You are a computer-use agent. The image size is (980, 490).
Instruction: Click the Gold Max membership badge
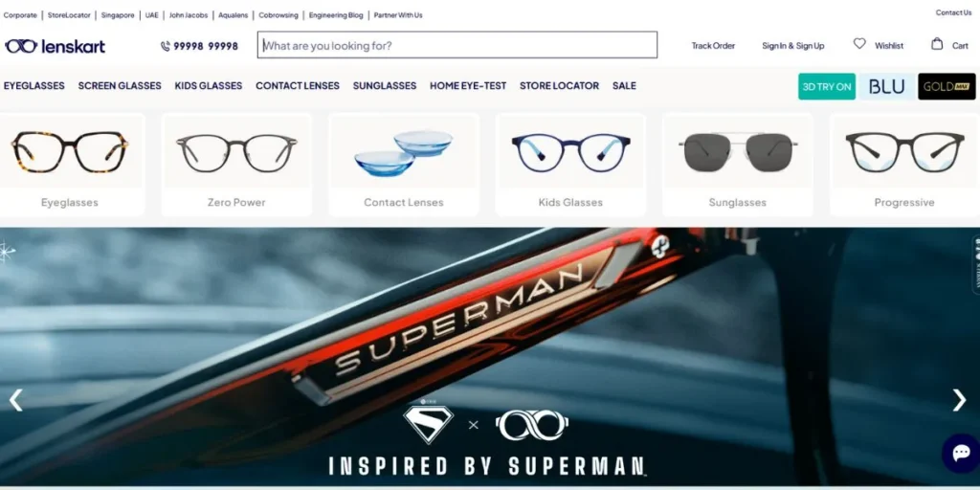(947, 86)
